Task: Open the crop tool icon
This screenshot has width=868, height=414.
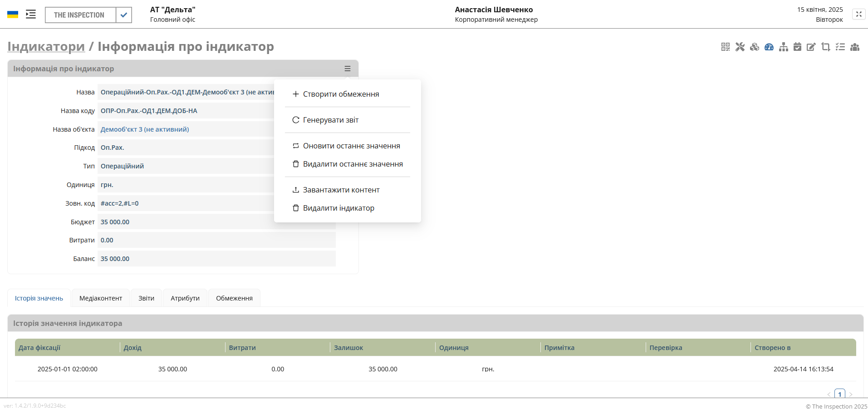Action: (x=826, y=47)
